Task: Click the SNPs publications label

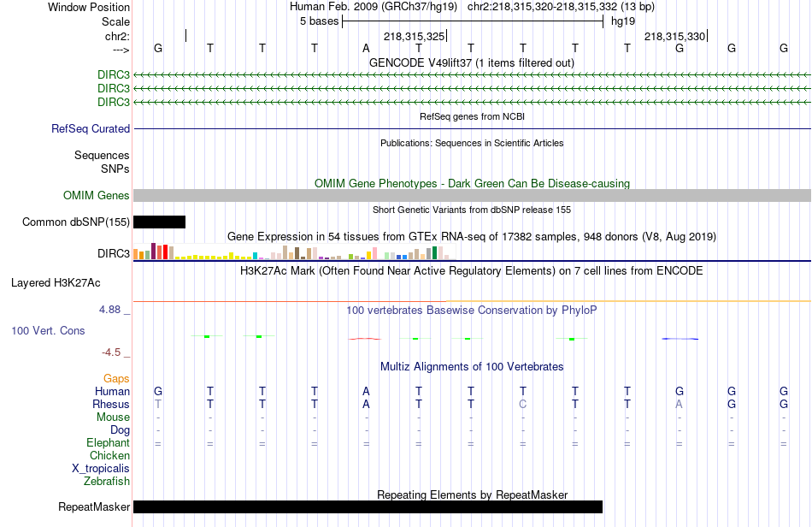Action: tap(115, 169)
